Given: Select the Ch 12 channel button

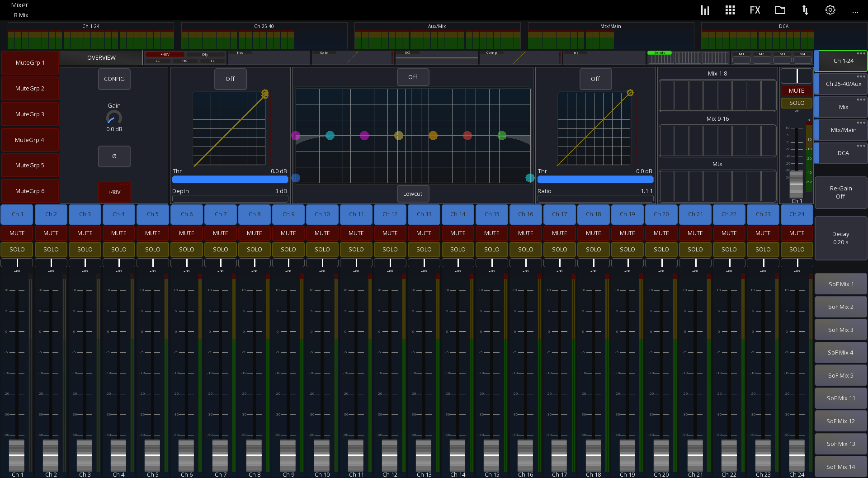Looking at the screenshot, I should [390, 214].
